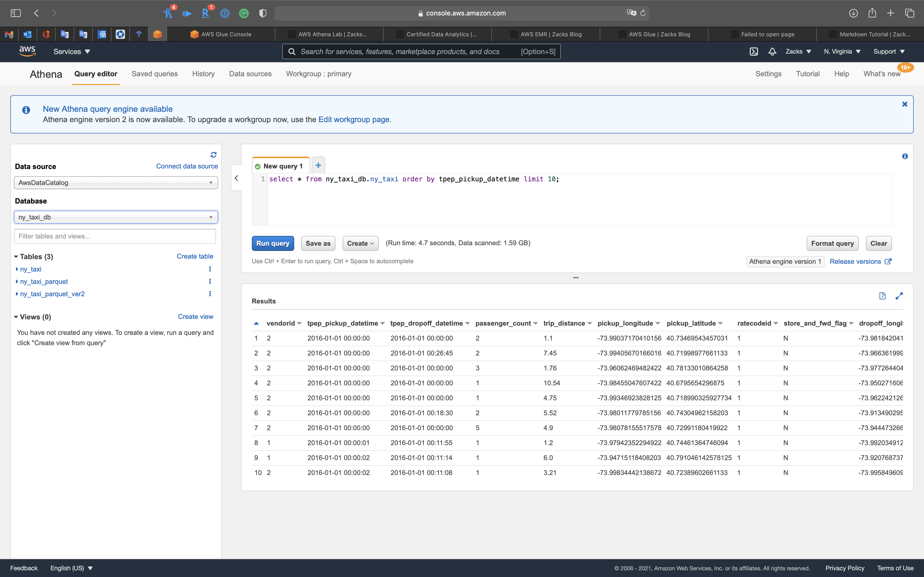
Task: Open the History tab
Action: 203,74
